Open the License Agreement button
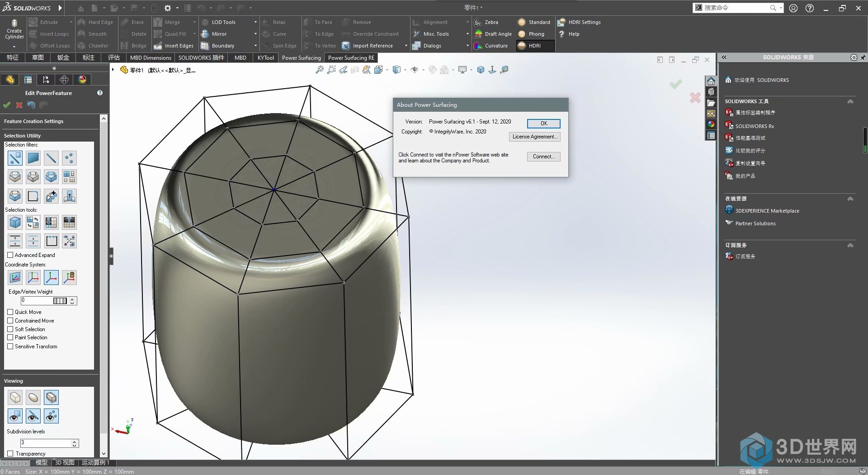 [x=534, y=137]
